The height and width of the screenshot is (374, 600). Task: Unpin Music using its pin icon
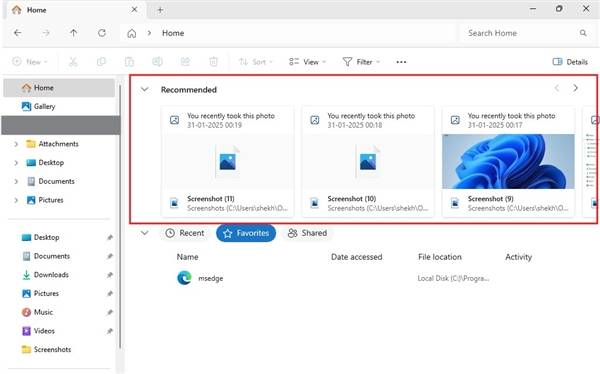pyautogui.click(x=110, y=312)
